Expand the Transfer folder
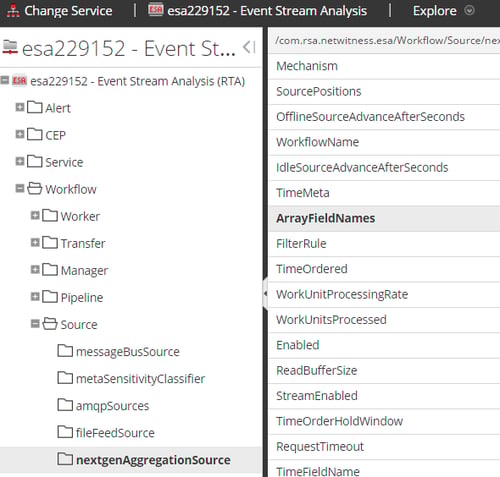Image resolution: width=500 pixels, height=477 pixels. coord(35,242)
